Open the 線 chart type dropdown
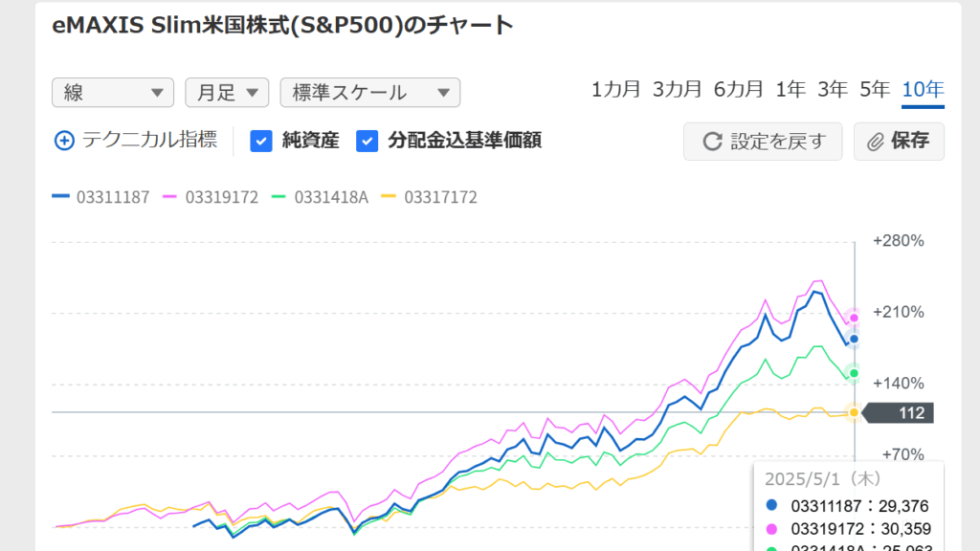Screen dimensions: 980x551 tap(113, 93)
